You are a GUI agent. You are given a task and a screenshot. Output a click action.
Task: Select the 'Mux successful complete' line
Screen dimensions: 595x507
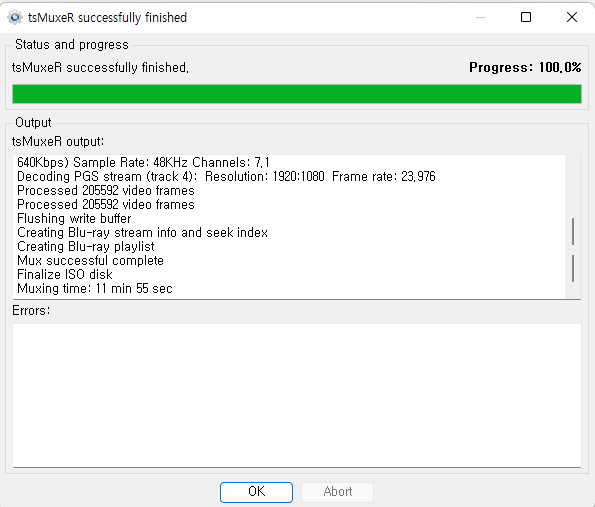[x=90, y=260]
